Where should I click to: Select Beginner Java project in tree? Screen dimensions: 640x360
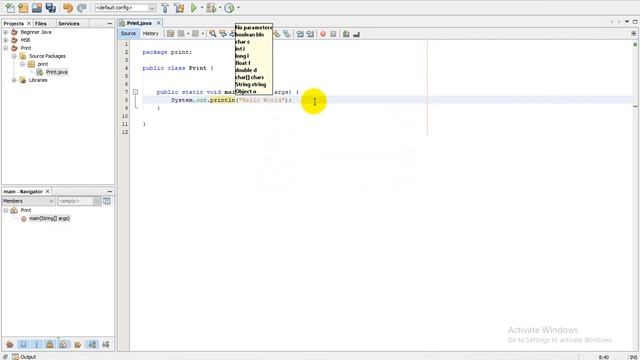coord(36,32)
